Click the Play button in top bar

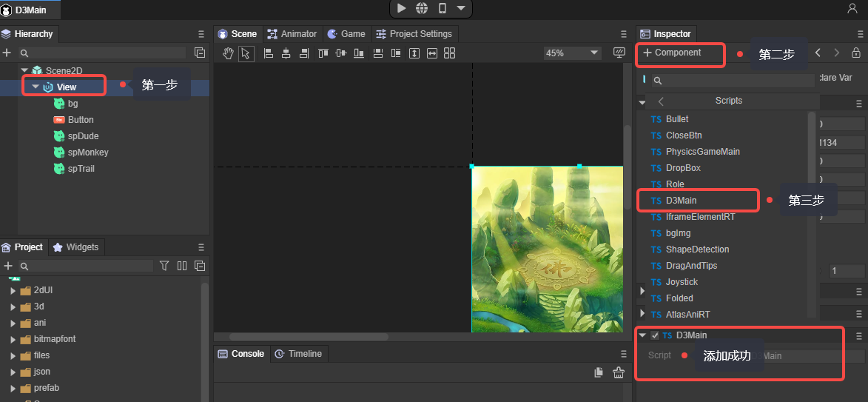pos(402,8)
